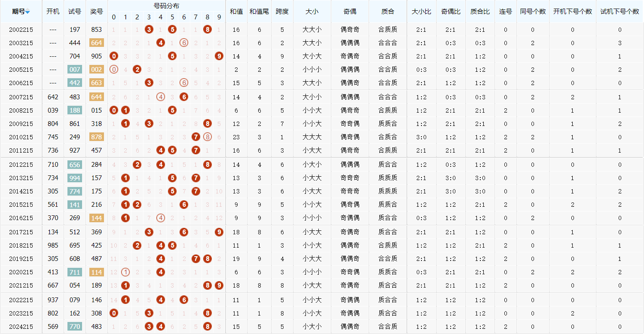This screenshot has width=644, height=334.
Task: Click red ball 7 in row 2011215
Action: [x=196, y=150]
